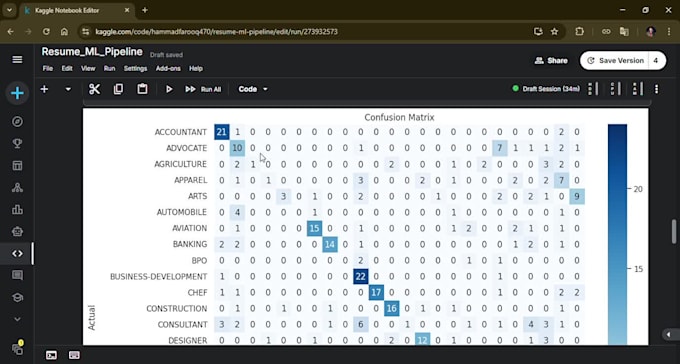Open Competitions trophy icon in sidebar

17,144
